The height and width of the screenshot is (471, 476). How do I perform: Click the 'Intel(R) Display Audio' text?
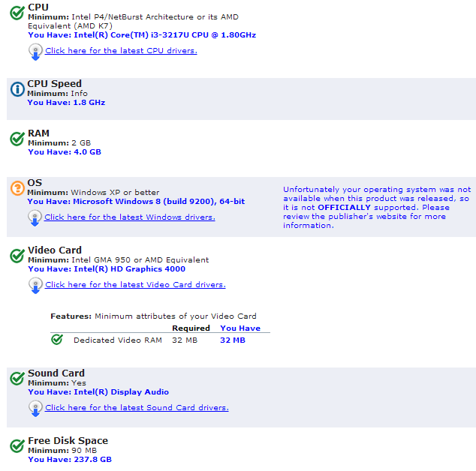[x=122, y=392]
